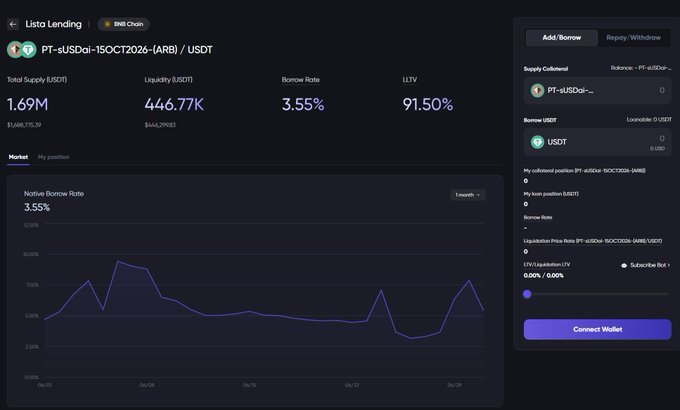Click the PT-sUSDai collateral token icon
This screenshot has width=680, height=410.
tap(537, 90)
